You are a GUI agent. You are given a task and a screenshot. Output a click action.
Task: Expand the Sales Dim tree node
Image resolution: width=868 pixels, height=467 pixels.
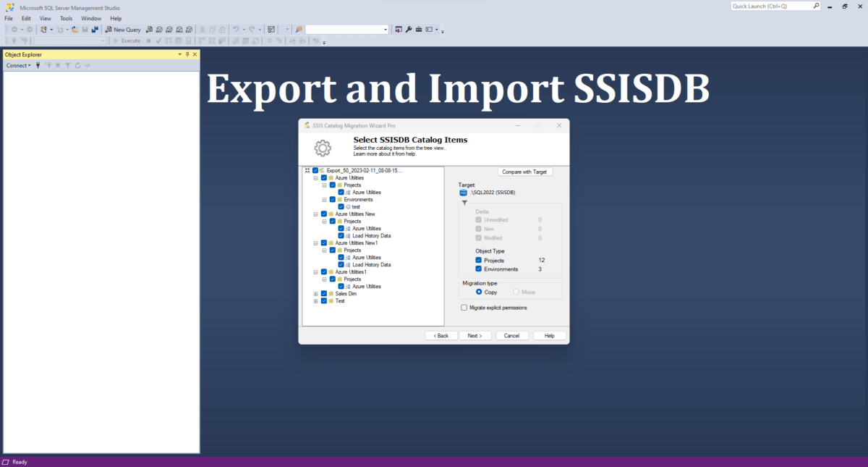point(316,293)
